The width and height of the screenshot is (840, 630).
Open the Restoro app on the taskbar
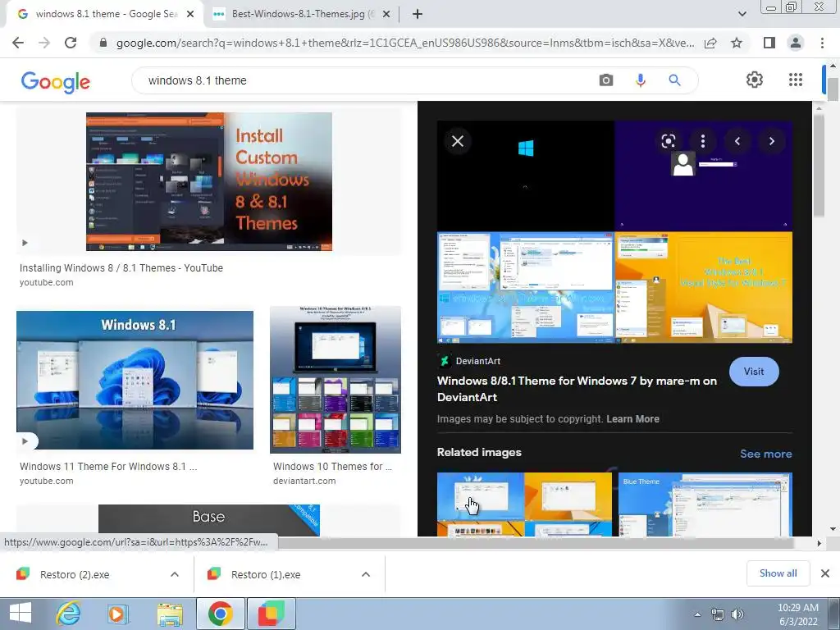pyautogui.click(x=271, y=614)
